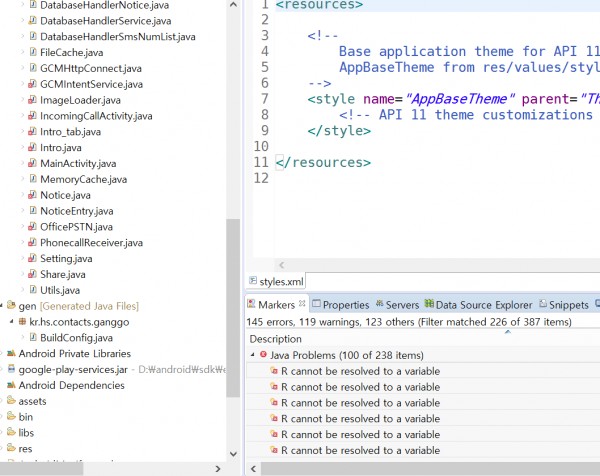Collapse the Java Problems group
Viewport: 600px width, 476px height.
253,355
